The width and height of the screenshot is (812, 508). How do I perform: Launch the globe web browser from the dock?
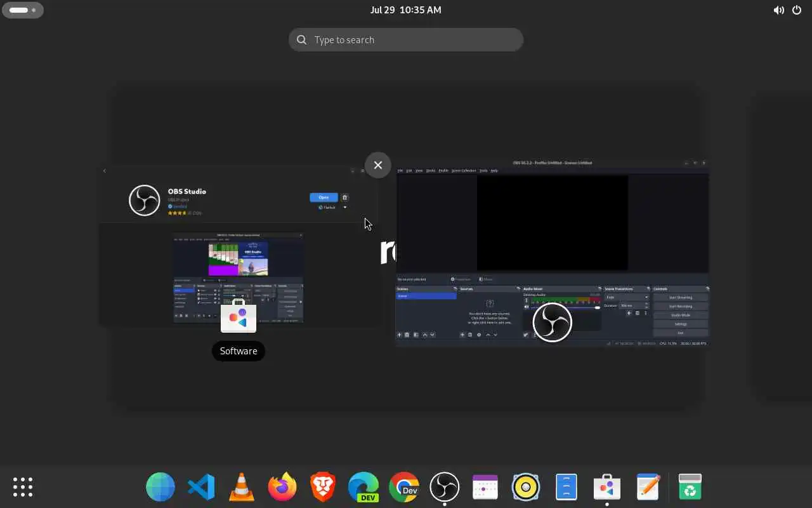click(x=160, y=487)
